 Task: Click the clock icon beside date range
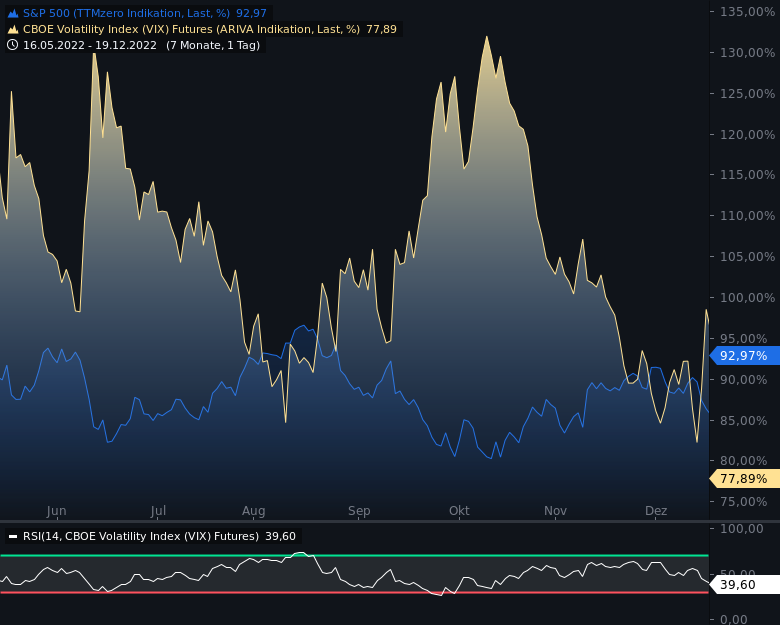coord(13,45)
